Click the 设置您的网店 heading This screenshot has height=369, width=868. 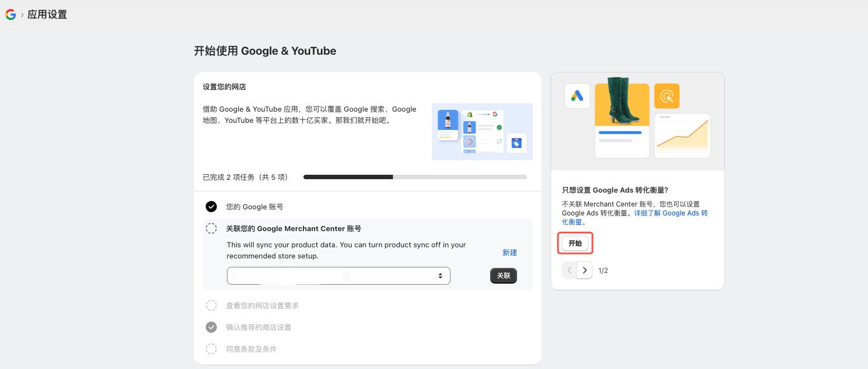click(225, 87)
